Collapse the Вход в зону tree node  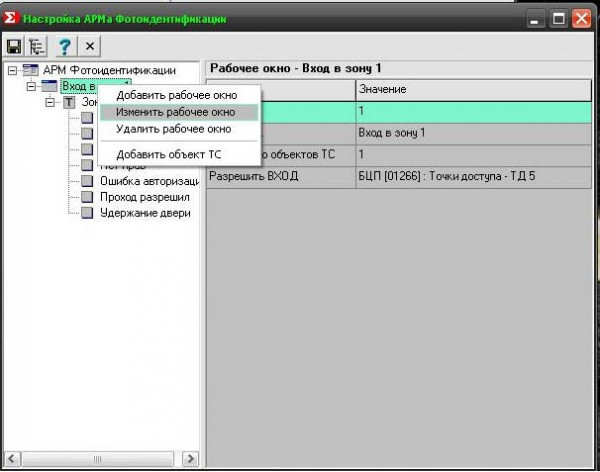click(x=32, y=87)
